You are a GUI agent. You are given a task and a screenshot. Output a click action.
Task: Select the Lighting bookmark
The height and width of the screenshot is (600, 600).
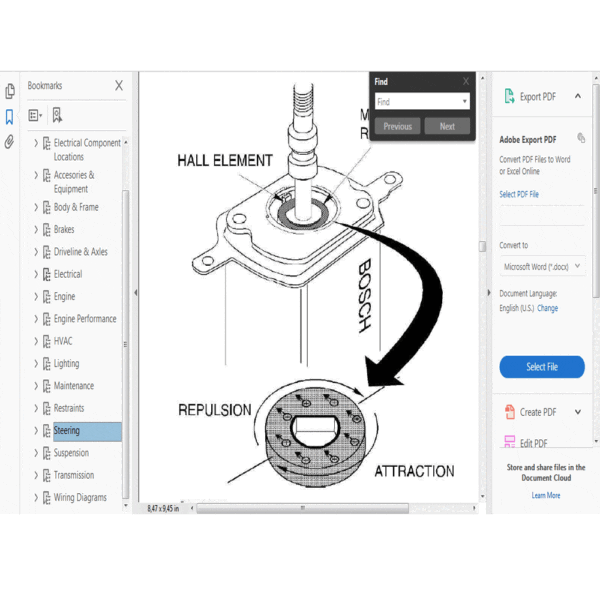coord(67,364)
